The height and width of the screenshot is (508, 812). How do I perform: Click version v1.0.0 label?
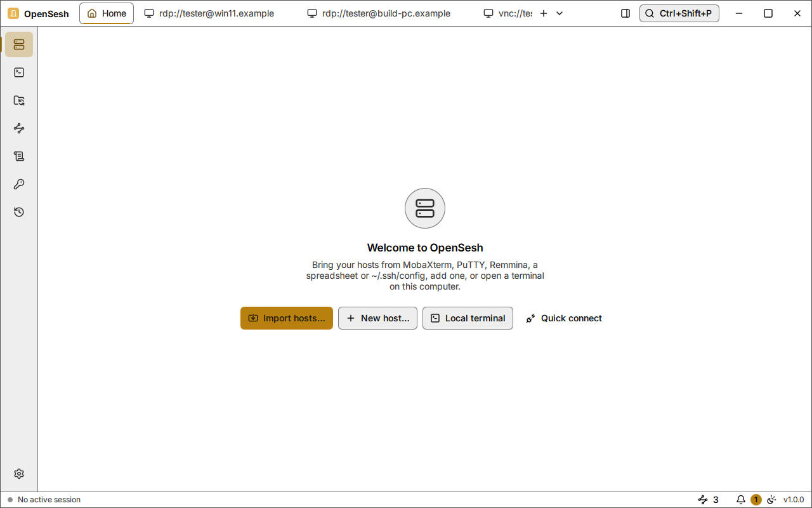(x=794, y=500)
